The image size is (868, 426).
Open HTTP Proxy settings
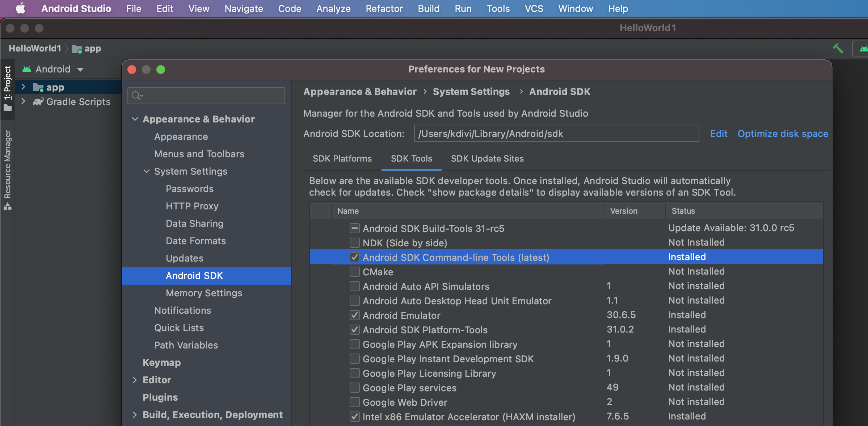(x=192, y=206)
